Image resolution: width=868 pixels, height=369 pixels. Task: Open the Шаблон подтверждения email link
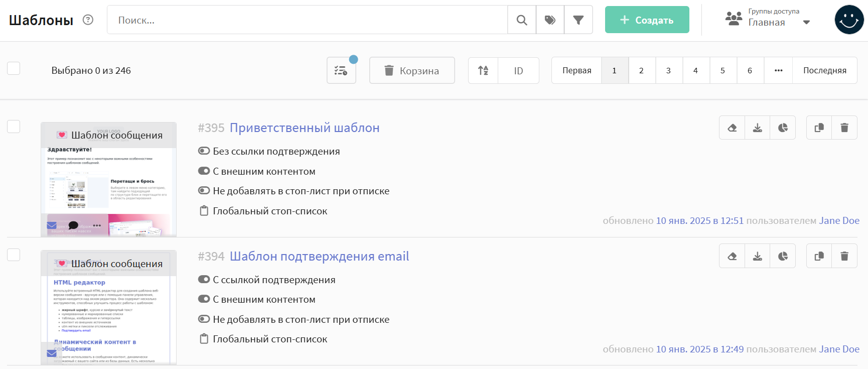click(320, 257)
